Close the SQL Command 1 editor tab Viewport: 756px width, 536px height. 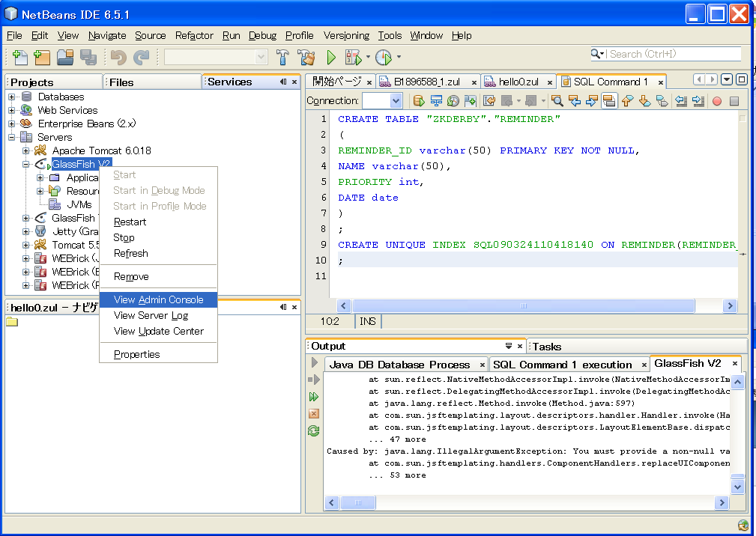click(661, 83)
